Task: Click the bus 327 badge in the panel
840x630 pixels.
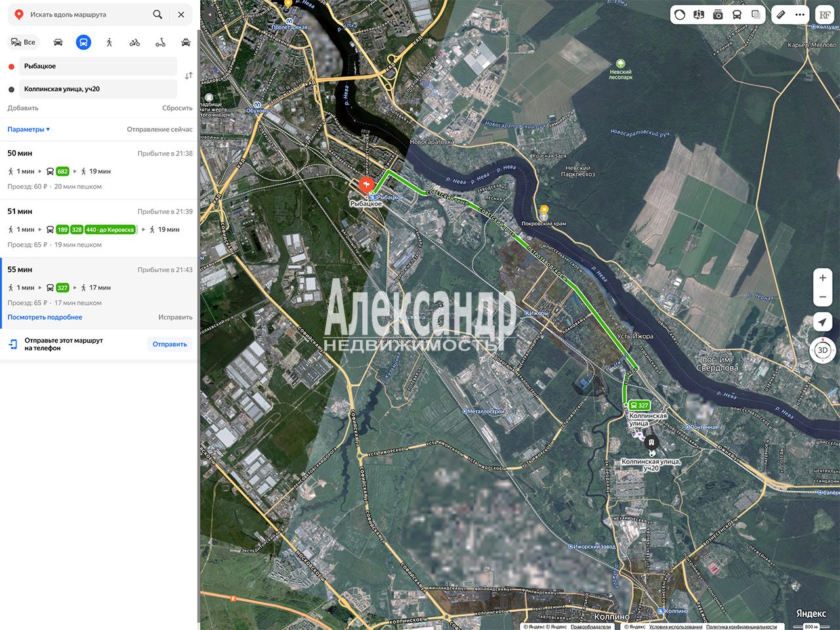Action: (x=62, y=287)
